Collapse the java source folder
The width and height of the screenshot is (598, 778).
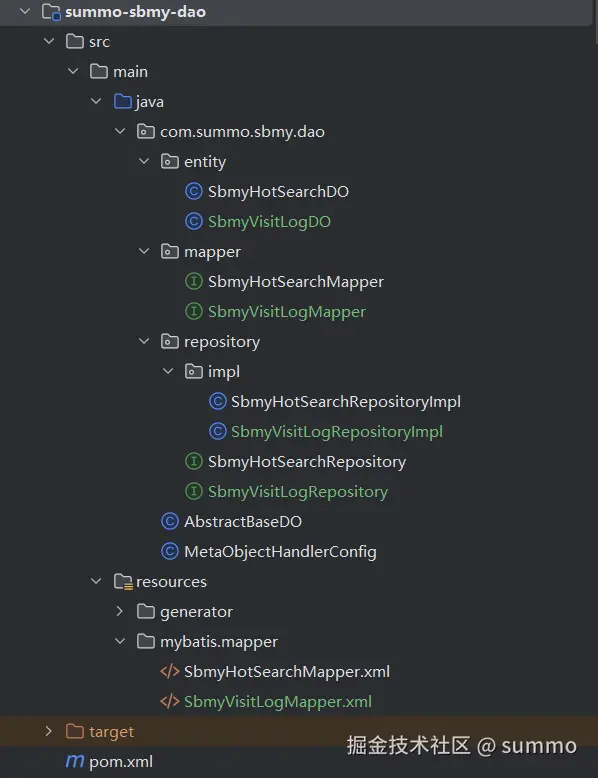96,101
